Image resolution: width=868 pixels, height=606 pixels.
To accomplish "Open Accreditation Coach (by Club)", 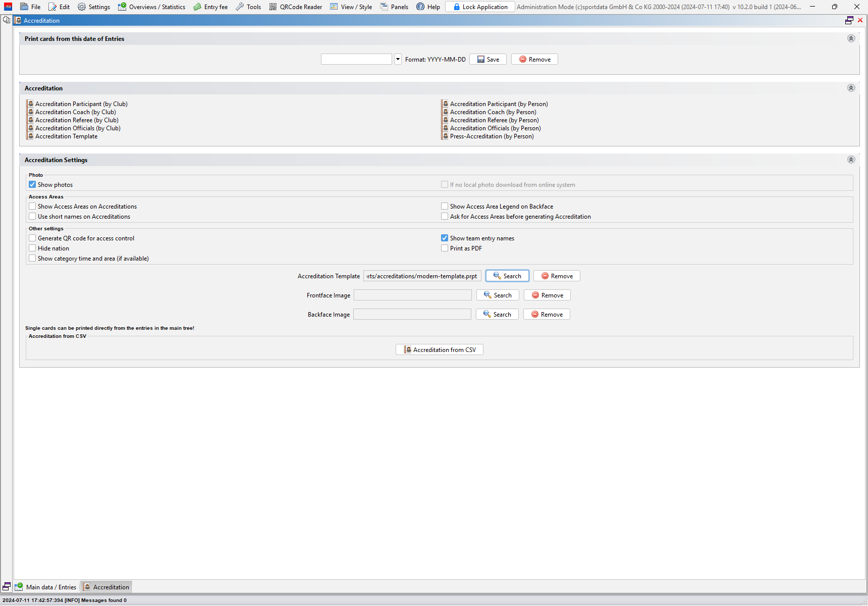I will pos(72,112).
